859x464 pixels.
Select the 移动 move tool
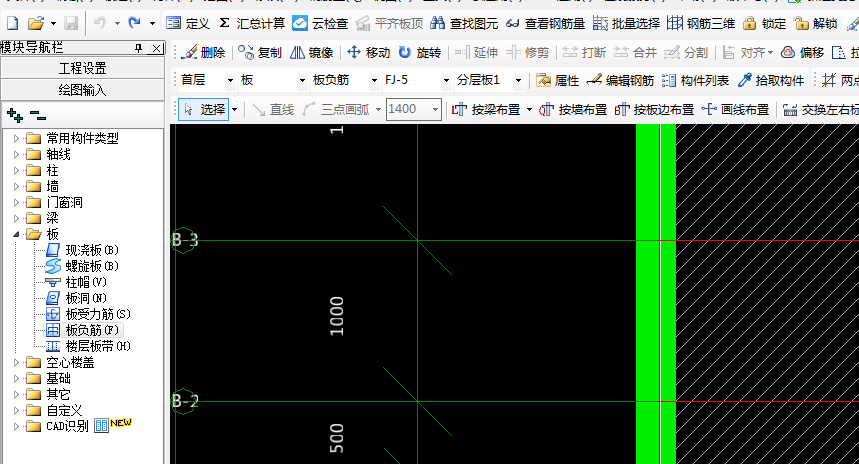(x=369, y=53)
